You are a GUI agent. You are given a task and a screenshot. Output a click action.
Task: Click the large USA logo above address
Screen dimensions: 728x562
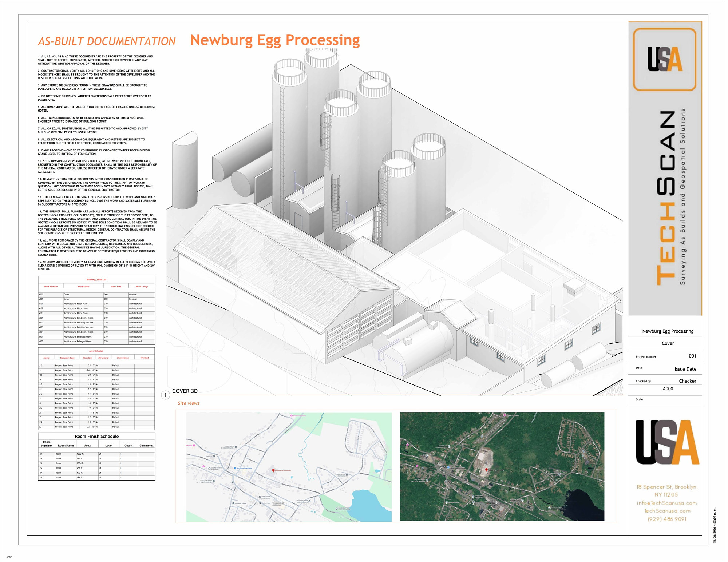click(x=667, y=442)
